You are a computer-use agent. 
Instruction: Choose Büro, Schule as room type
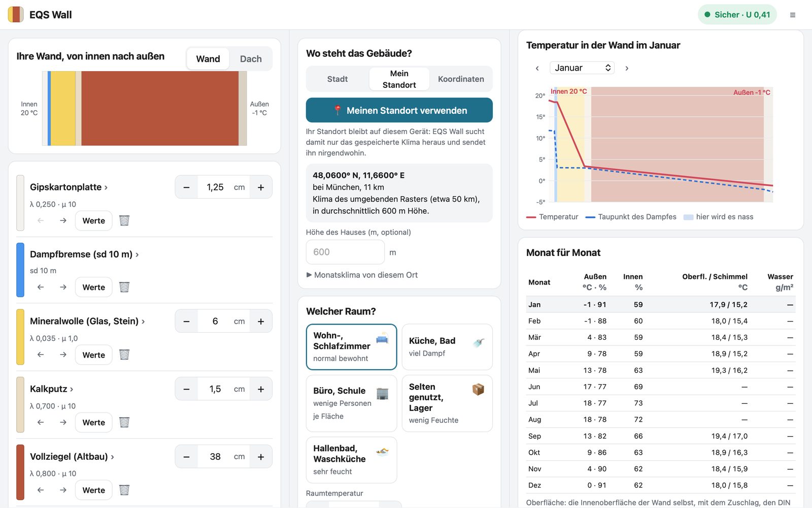point(351,403)
